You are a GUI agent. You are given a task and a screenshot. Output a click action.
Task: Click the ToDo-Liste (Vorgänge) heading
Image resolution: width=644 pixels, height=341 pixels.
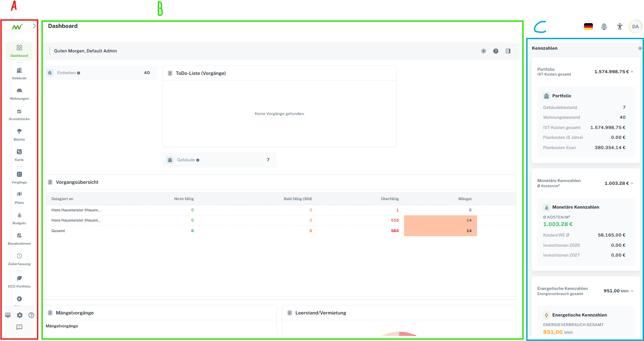click(x=201, y=73)
